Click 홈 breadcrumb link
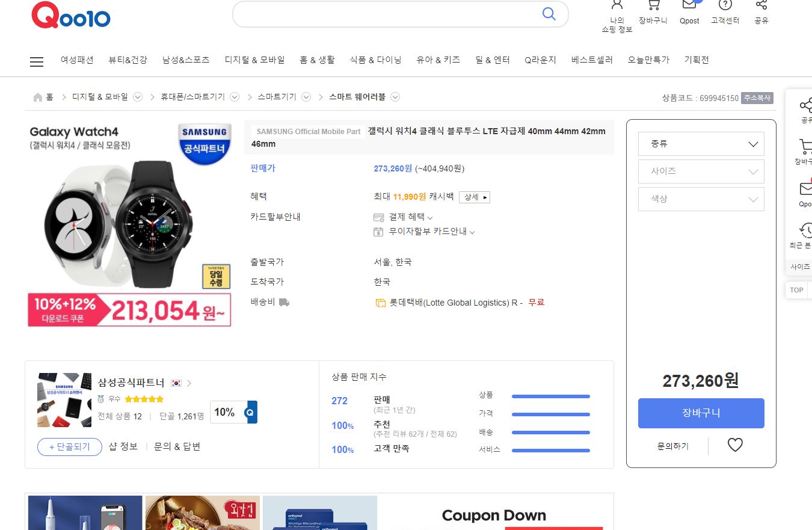Viewport: 812px width, 530px height. [x=49, y=97]
